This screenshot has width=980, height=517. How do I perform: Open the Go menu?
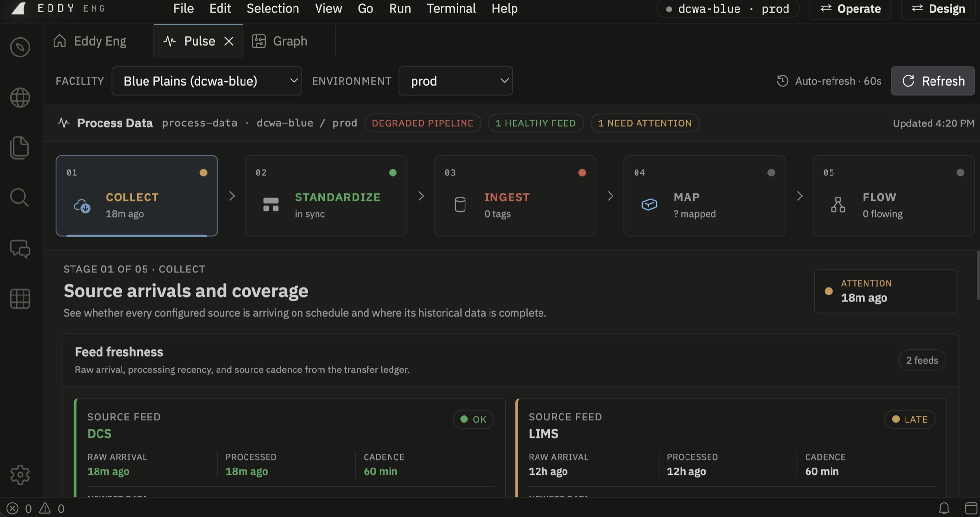pyautogui.click(x=366, y=8)
